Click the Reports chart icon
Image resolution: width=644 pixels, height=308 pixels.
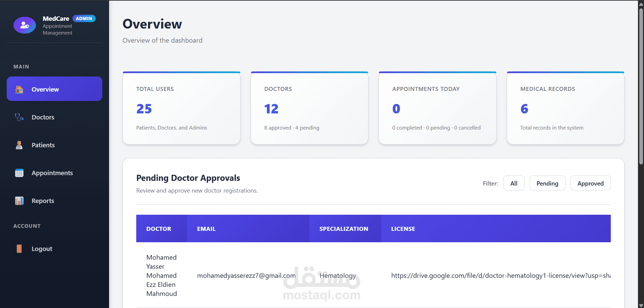(x=19, y=201)
